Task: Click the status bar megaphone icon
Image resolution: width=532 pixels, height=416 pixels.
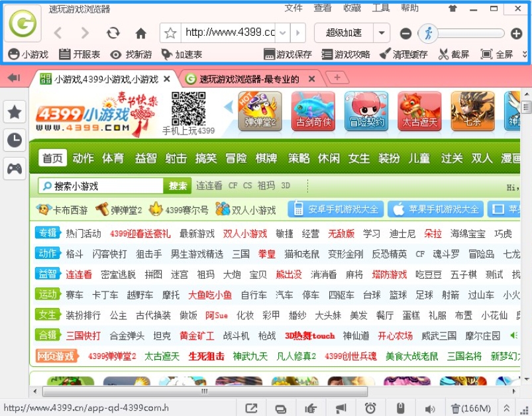Action: tap(341, 408)
